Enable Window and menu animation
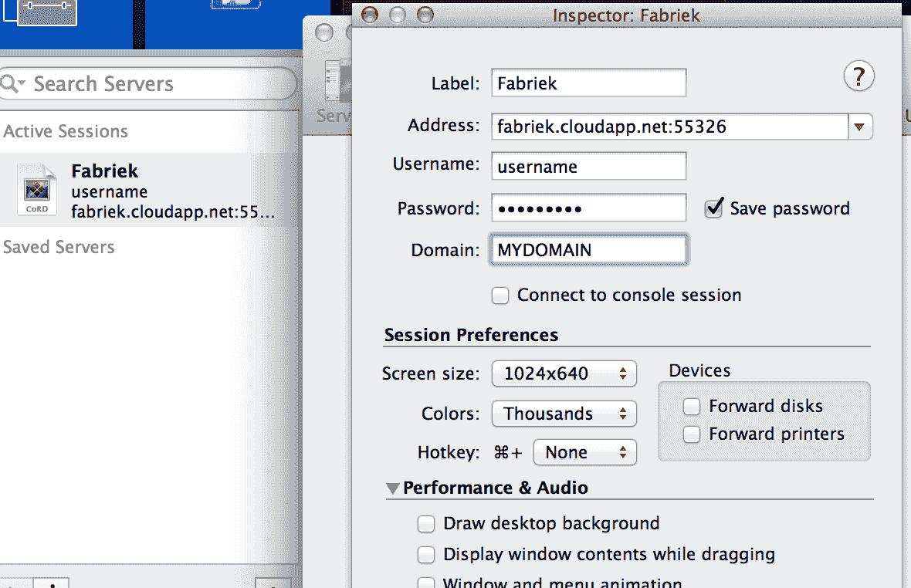Viewport: 911px width, 588px height. [426, 583]
